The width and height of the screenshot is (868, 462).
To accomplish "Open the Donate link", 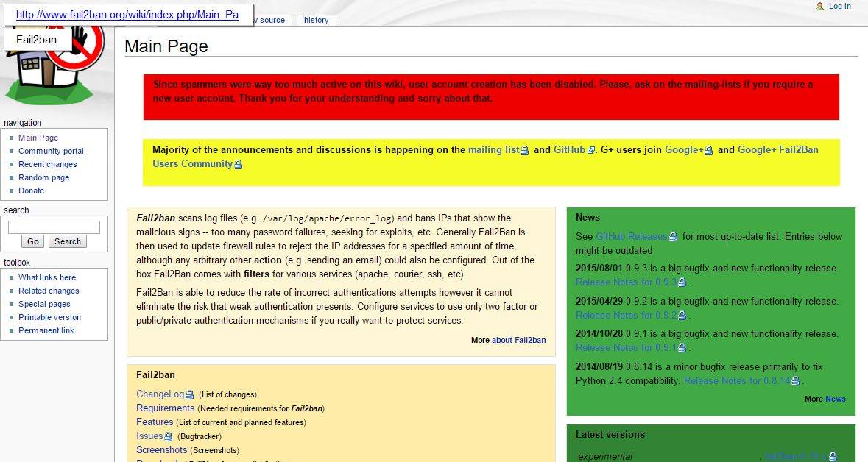I will point(31,191).
